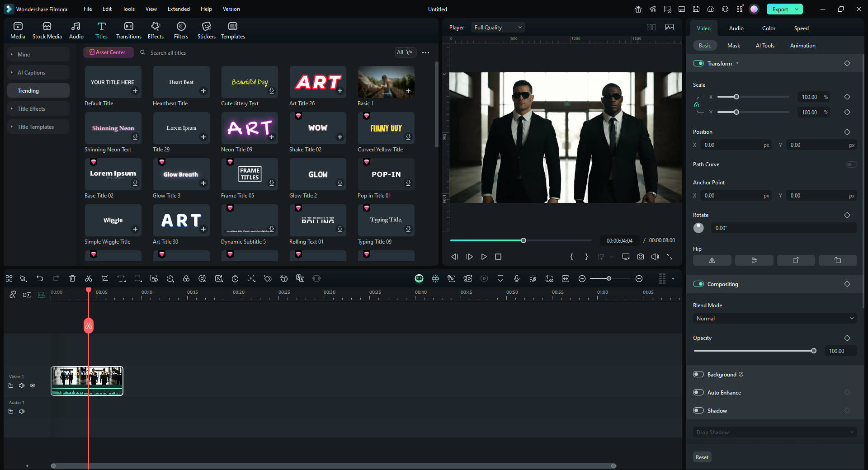
Task: Click the Export button
Action: 780,9
